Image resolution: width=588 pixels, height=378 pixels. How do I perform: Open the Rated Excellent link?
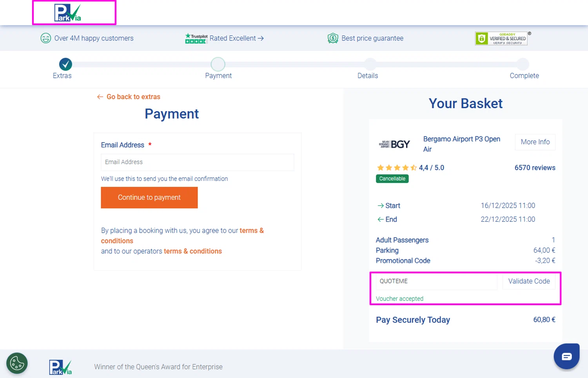236,38
